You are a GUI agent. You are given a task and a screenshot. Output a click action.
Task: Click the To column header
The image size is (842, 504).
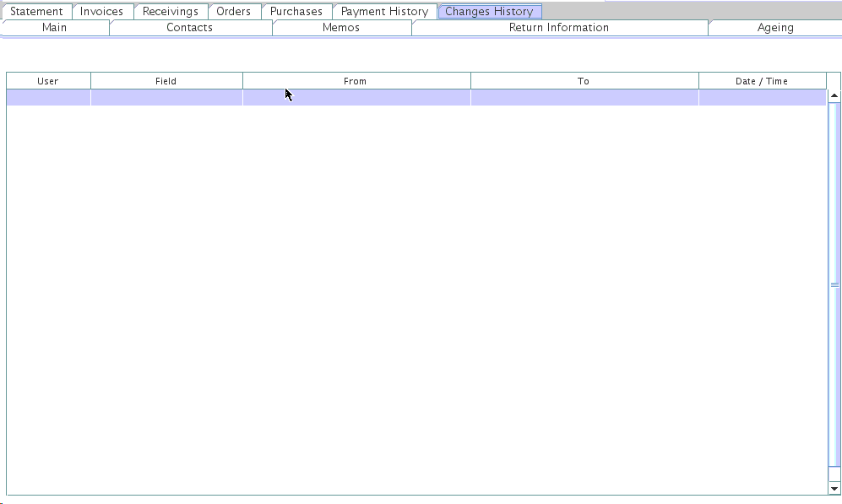(x=584, y=81)
